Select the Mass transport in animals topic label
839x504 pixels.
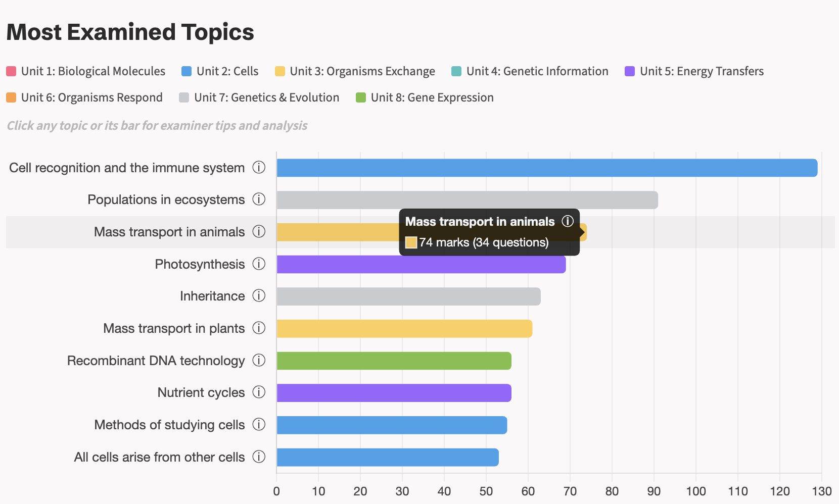pyautogui.click(x=169, y=232)
